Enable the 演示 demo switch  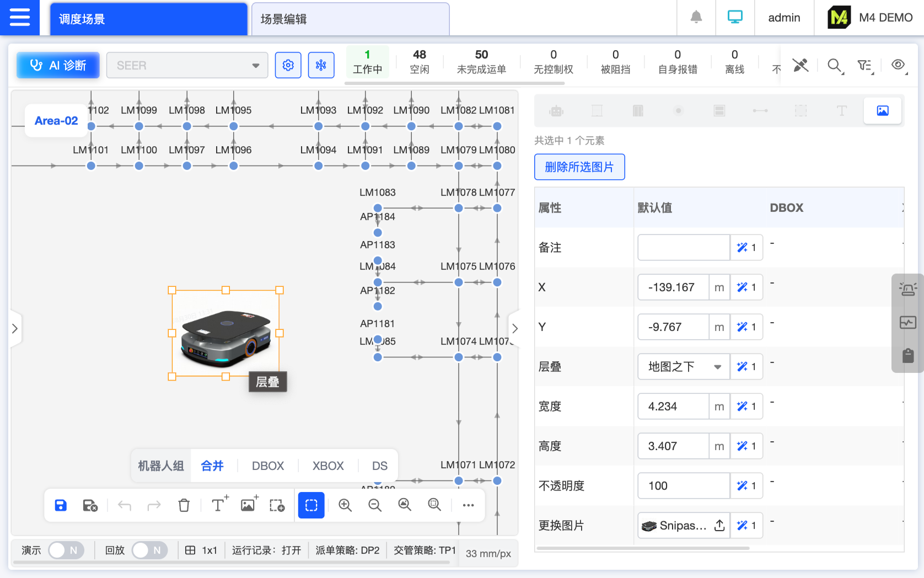tap(66, 550)
